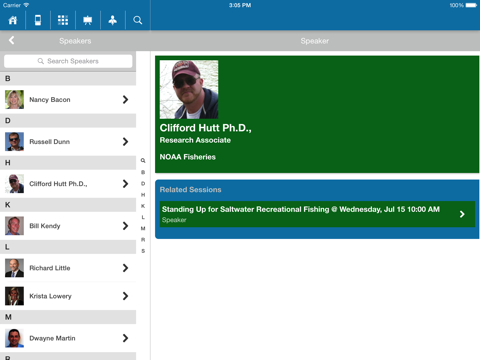This screenshot has height=360, width=480.
Task: Select Krista Lowery's photo thumbnail
Action: 14,296
